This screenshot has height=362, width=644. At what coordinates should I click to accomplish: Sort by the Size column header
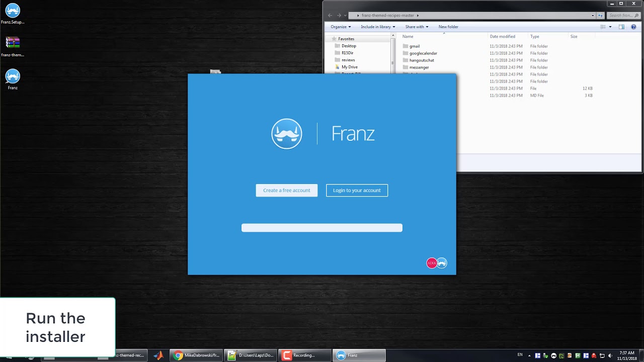[574, 37]
